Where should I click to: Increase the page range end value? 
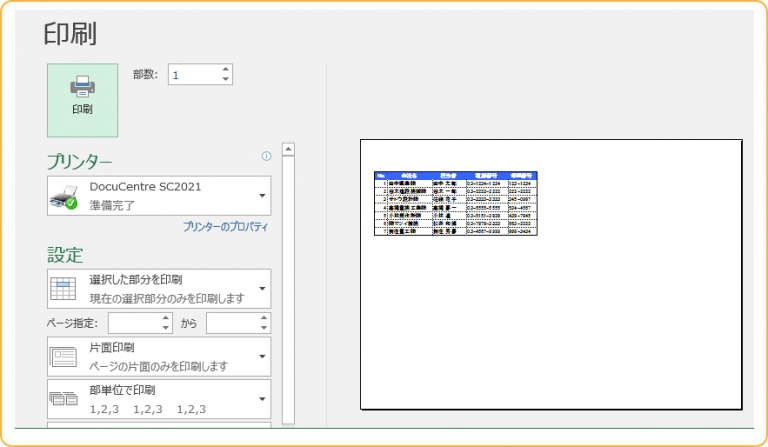click(x=264, y=318)
